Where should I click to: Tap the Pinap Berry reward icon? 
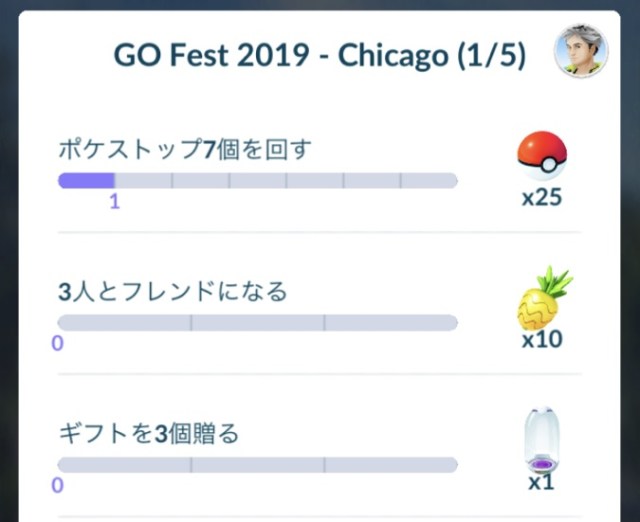click(x=543, y=299)
